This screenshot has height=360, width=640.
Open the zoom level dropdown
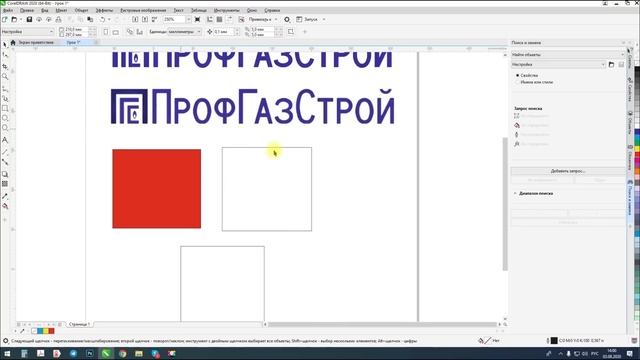click(x=189, y=19)
